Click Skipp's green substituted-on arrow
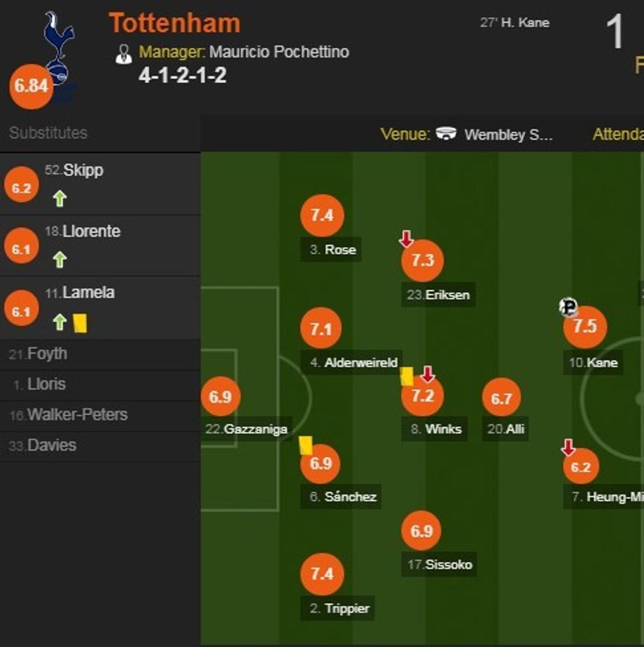The width and height of the screenshot is (644, 647). tap(60, 199)
